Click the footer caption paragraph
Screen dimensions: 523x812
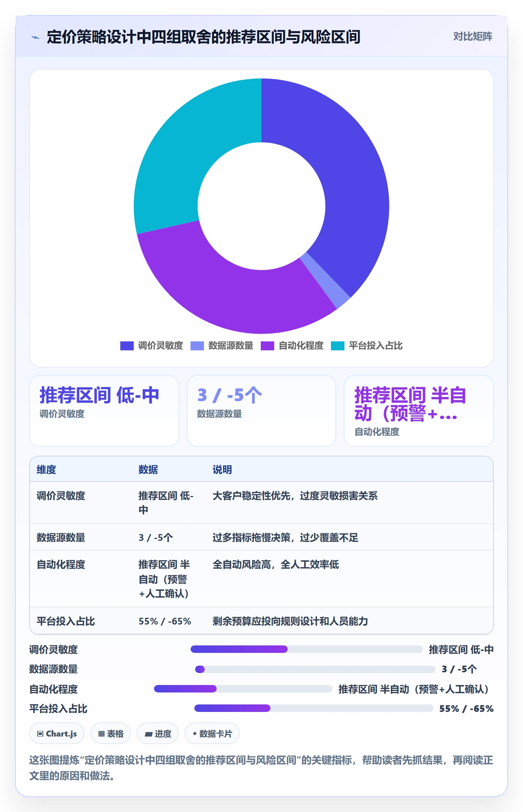(x=261, y=768)
